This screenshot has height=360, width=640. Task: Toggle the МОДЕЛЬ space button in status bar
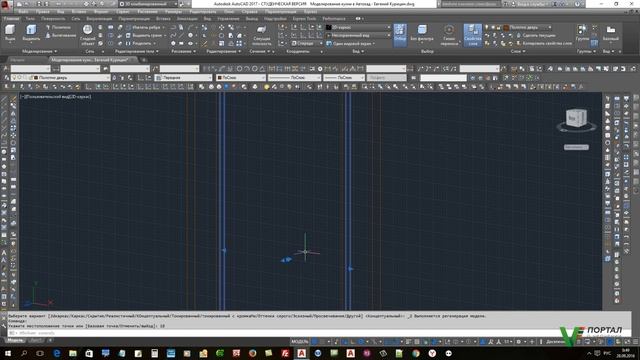click(300, 341)
